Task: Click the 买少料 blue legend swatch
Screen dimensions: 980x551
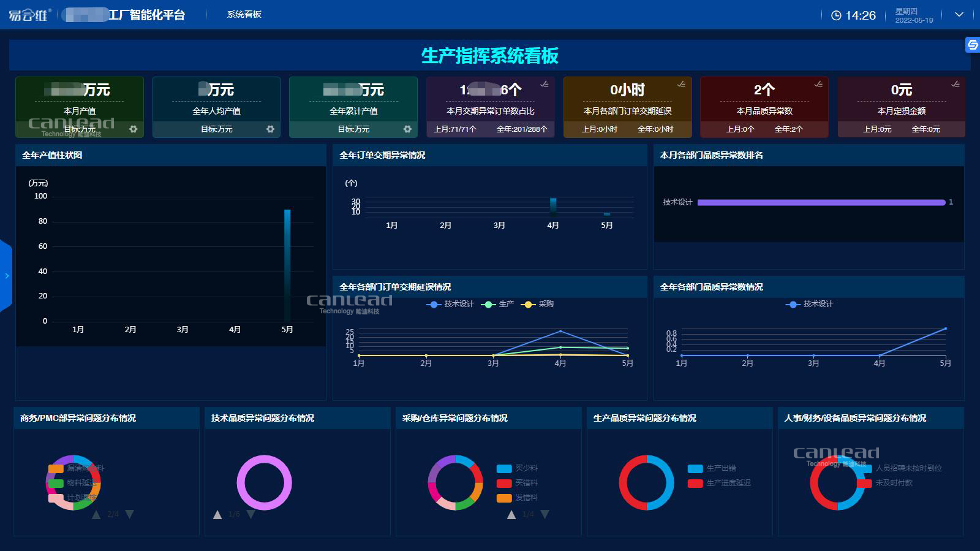Action: click(503, 468)
